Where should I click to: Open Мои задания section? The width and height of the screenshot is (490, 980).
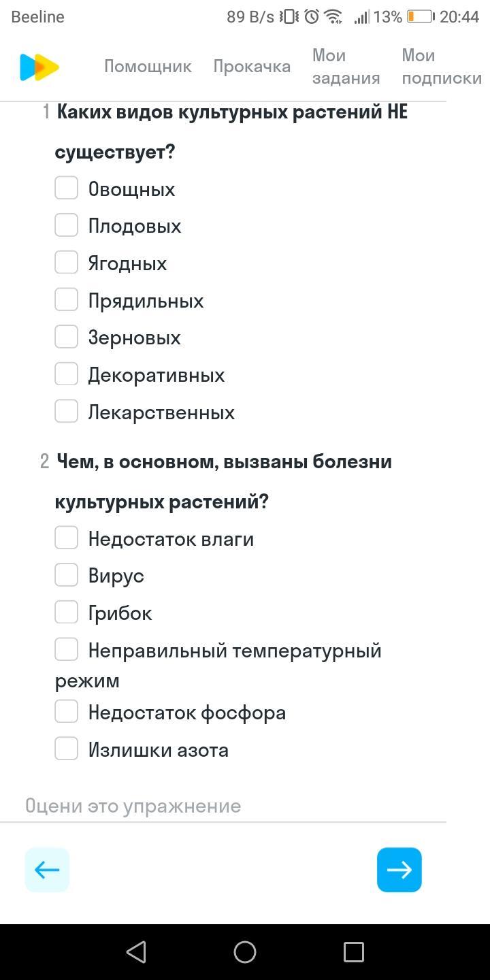coord(346,67)
